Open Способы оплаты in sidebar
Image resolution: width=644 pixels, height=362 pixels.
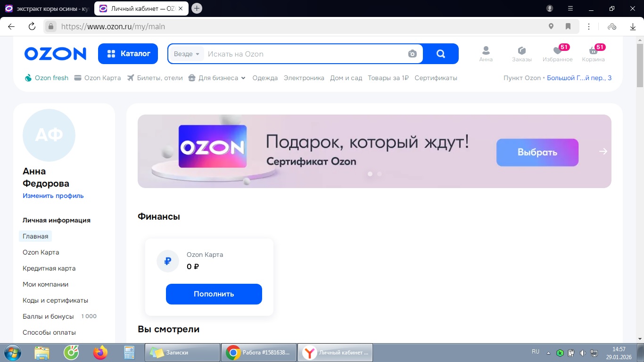(x=49, y=332)
